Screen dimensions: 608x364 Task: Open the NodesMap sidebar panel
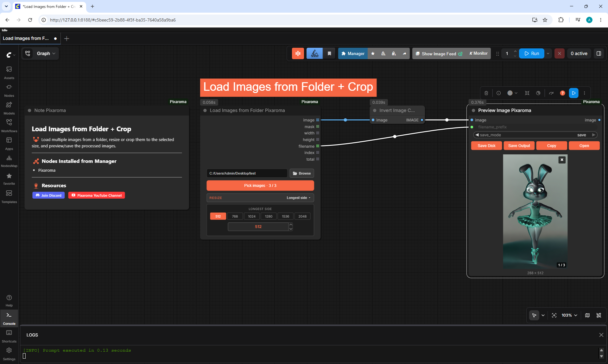(x=9, y=161)
